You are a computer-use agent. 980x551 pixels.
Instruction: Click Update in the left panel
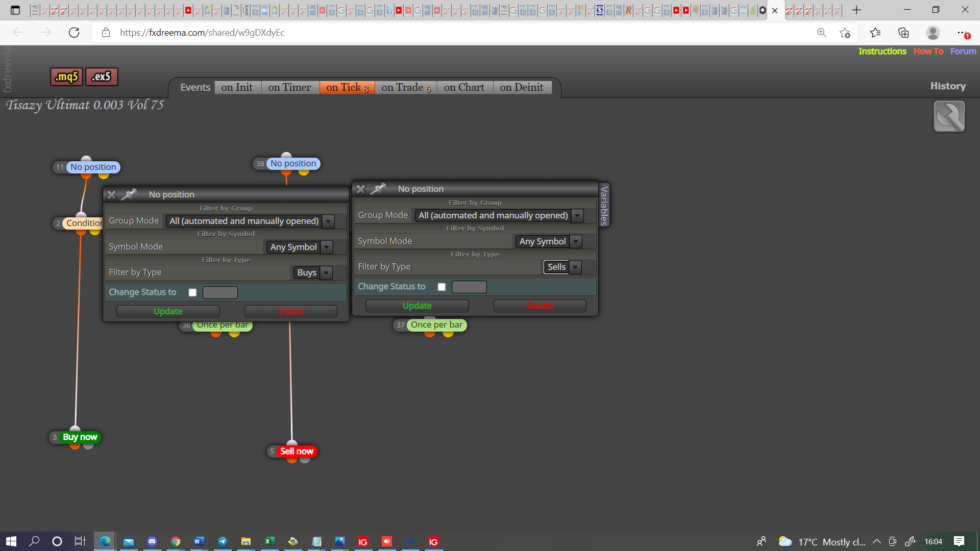168,311
